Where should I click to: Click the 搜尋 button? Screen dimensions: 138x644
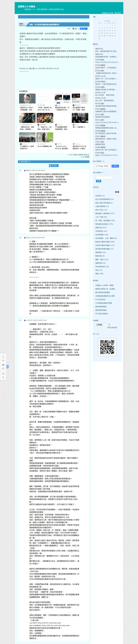point(99,181)
